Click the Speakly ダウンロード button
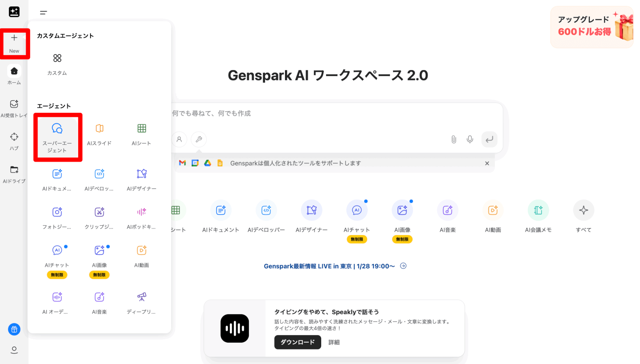This screenshot has height=364, width=640. [x=297, y=342]
